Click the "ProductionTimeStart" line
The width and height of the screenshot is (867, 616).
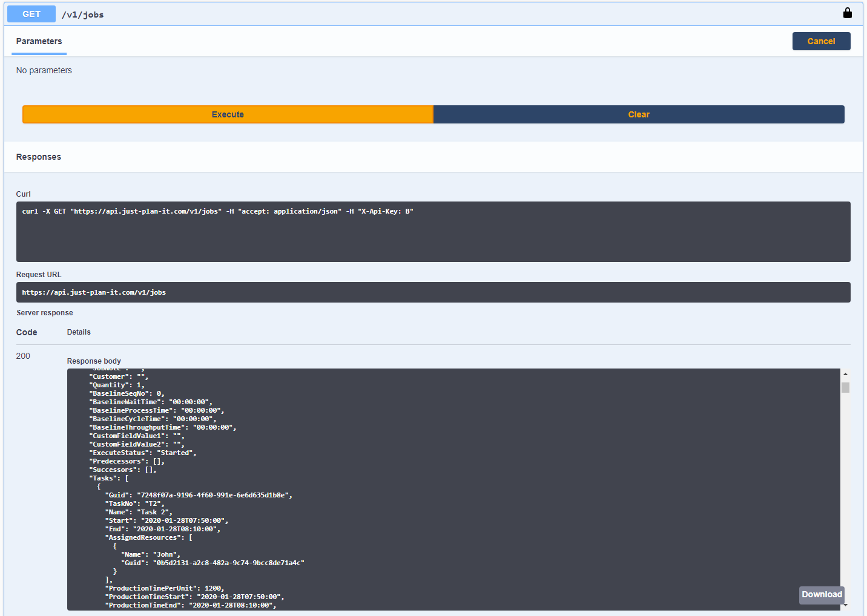tap(195, 597)
